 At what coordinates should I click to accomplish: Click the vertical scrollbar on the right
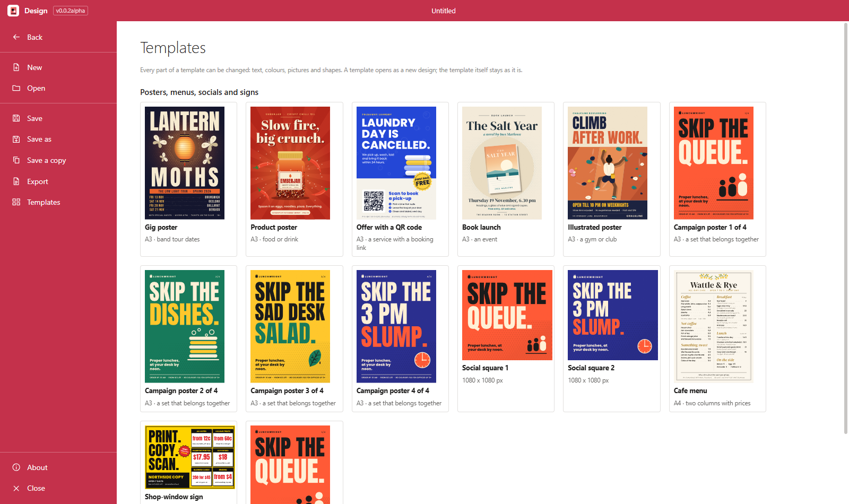coord(846,228)
